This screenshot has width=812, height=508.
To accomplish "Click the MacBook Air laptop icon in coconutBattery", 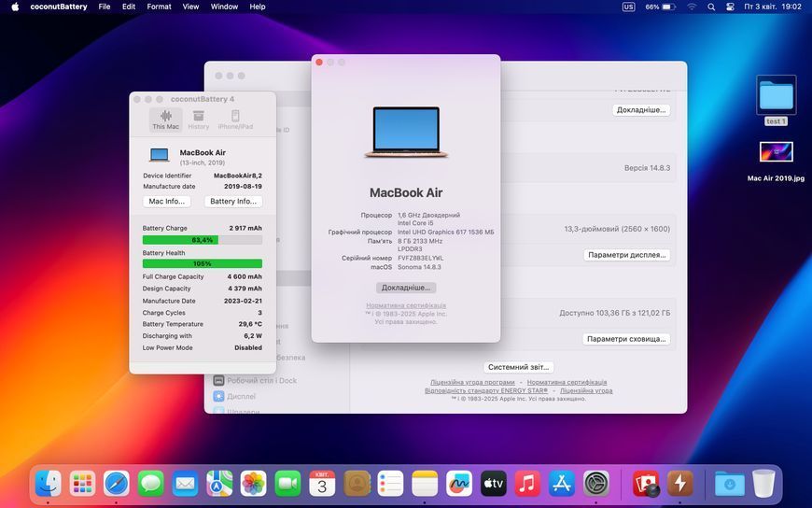I will pos(159,155).
